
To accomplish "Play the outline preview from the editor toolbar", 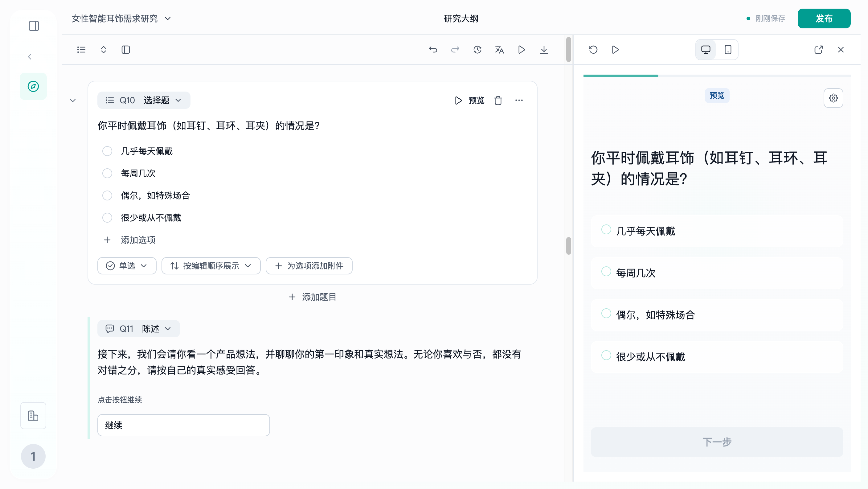I will [522, 50].
